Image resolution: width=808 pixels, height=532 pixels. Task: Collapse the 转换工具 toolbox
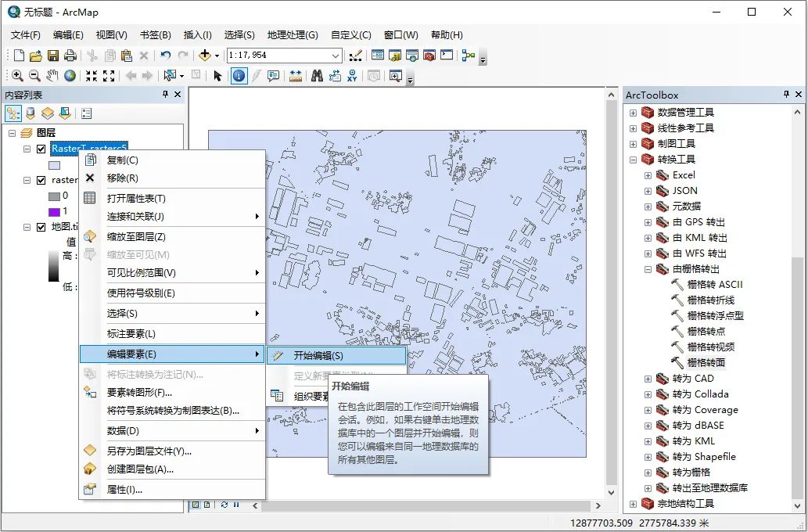click(x=633, y=160)
